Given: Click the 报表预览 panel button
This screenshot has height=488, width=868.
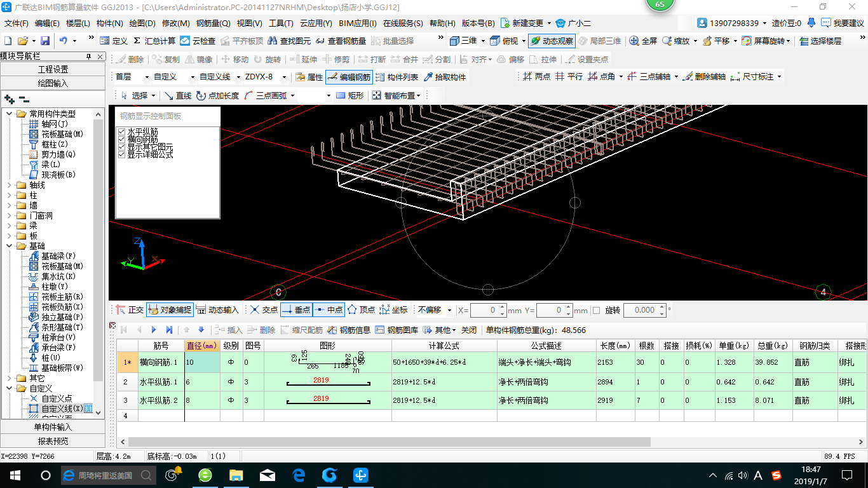Looking at the screenshot, I should (x=53, y=441).
